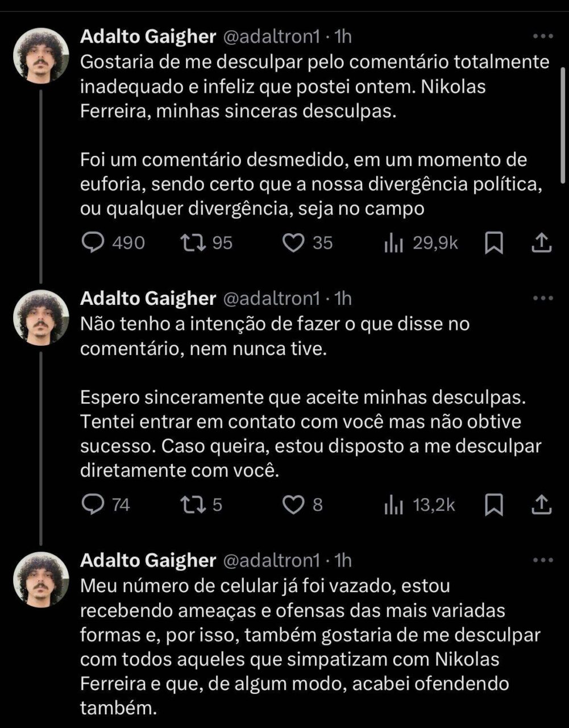569x728 pixels.
Task: Like the second tweet with 8 likes
Action: (293, 505)
